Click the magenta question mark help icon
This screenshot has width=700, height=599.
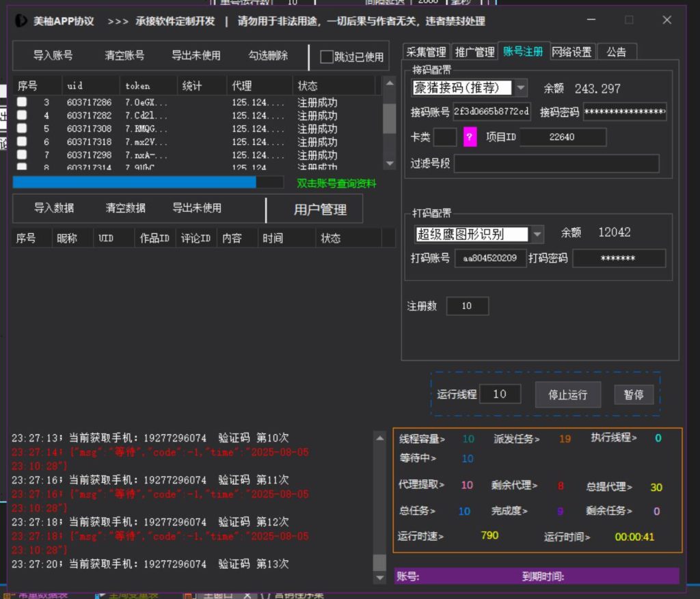point(470,137)
